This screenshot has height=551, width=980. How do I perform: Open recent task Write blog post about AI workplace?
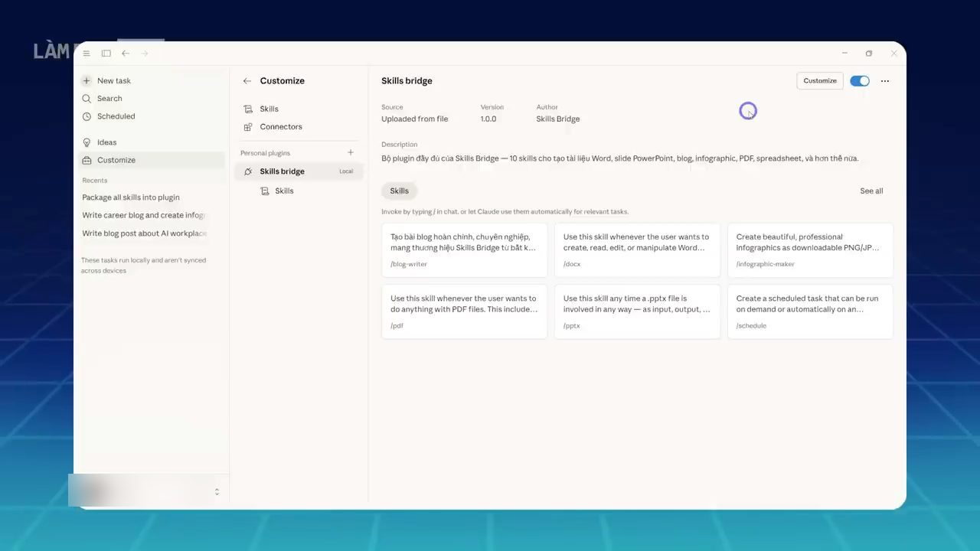tap(144, 233)
